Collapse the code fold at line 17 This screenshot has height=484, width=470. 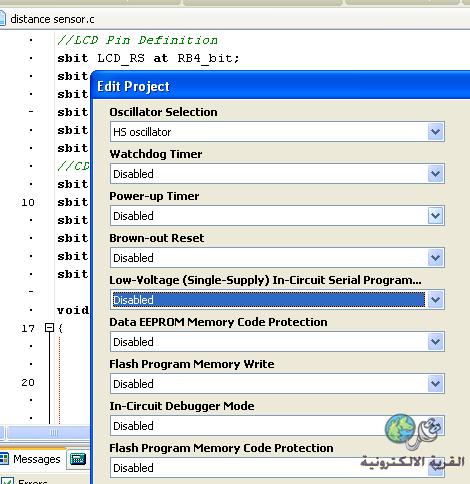[49, 328]
